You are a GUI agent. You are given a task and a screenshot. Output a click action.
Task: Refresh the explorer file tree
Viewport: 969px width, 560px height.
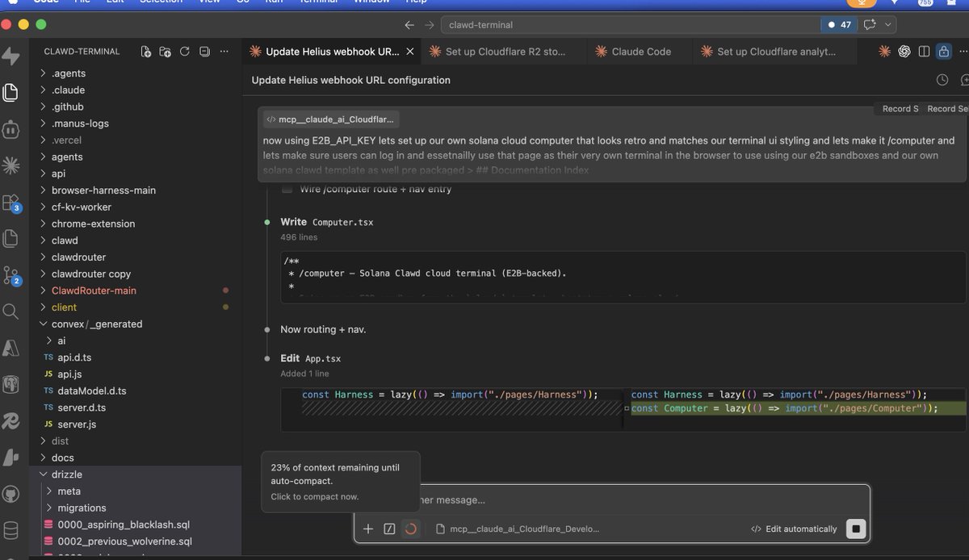tap(184, 52)
